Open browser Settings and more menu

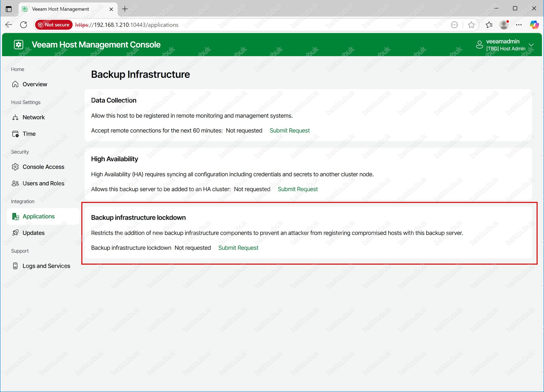[x=519, y=25]
